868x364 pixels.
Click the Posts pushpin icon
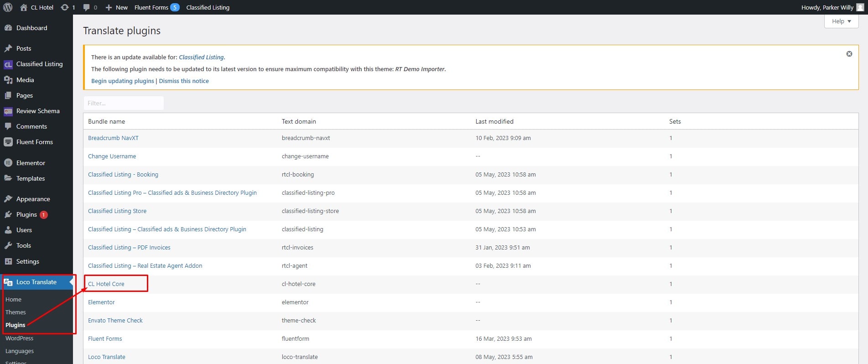(8, 48)
